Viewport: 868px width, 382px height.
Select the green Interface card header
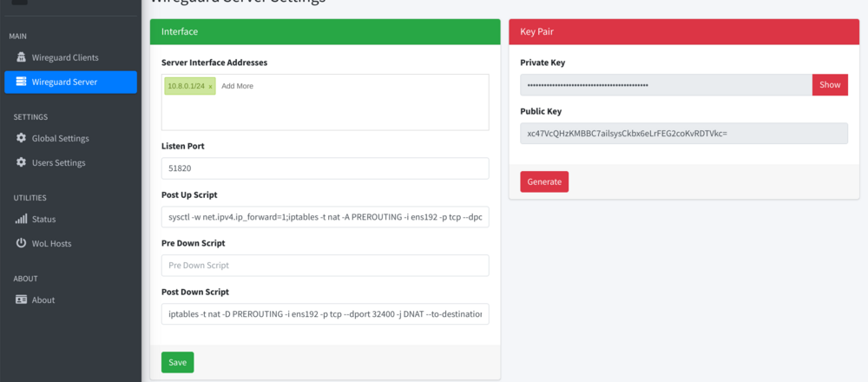[x=325, y=32]
